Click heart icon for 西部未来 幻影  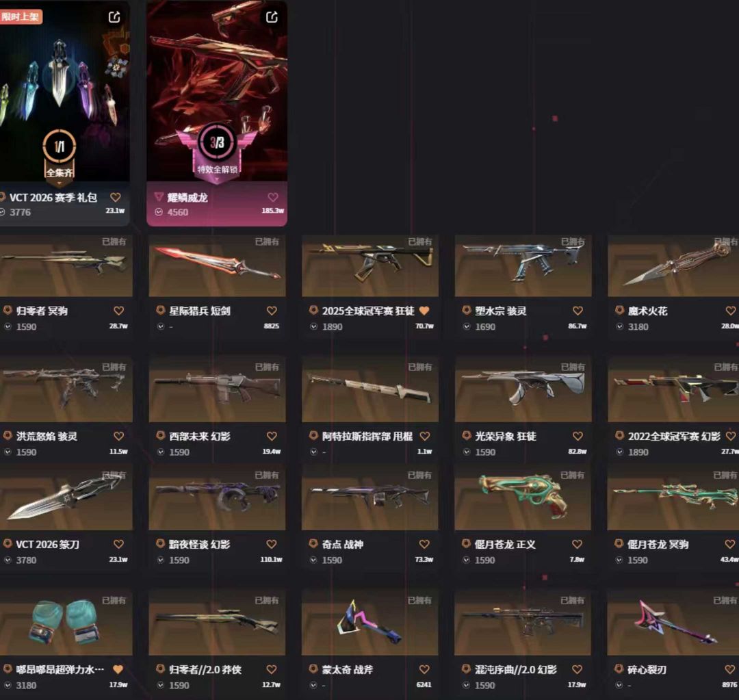click(272, 436)
